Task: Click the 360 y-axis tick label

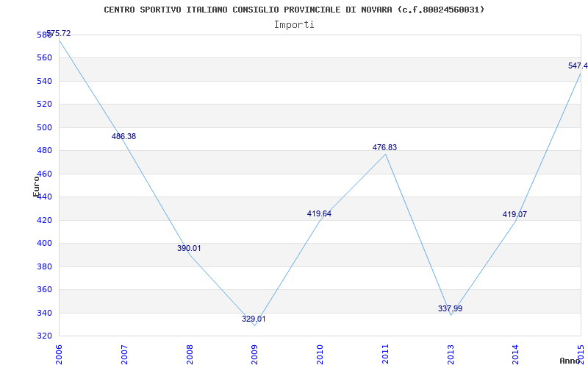Action: pyautogui.click(x=43, y=290)
